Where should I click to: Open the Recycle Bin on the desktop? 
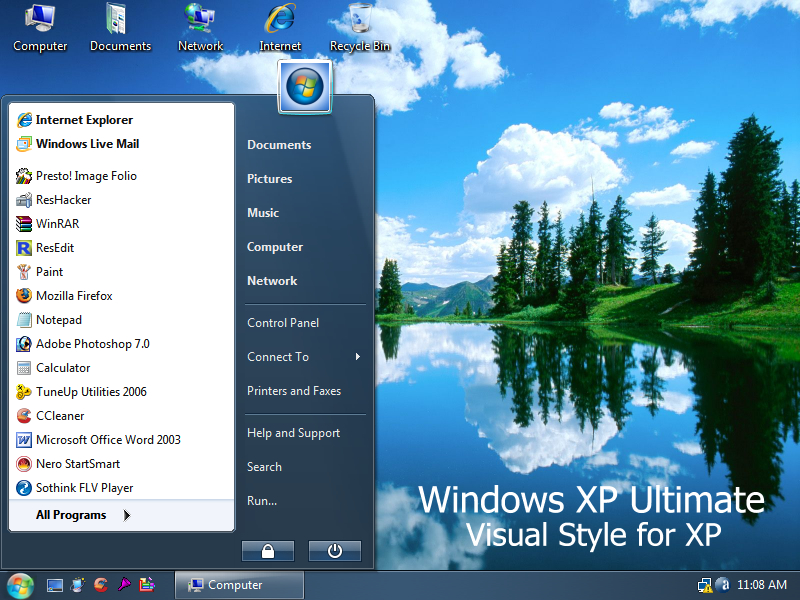pyautogui.click(x=360, y=28)
